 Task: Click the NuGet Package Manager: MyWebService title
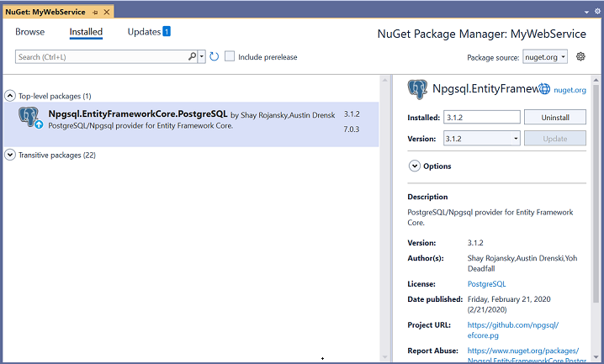tap(481, 34)
